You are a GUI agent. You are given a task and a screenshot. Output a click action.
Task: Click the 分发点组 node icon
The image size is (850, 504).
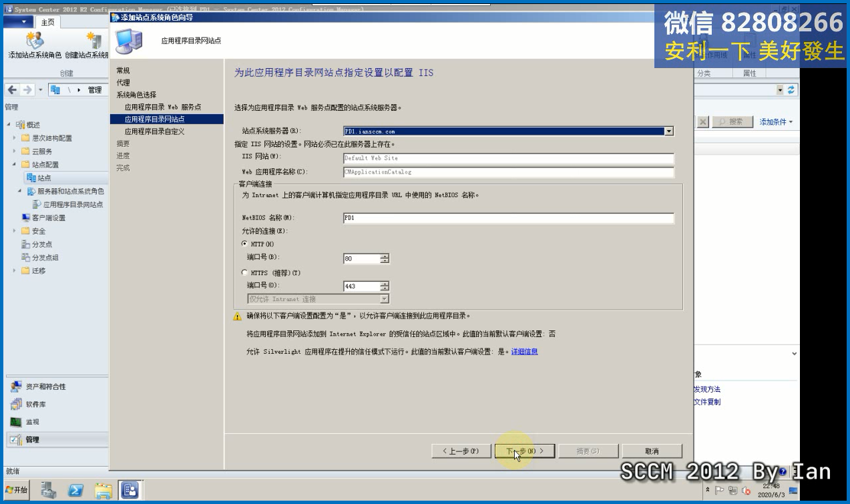(x=26, y=258)
